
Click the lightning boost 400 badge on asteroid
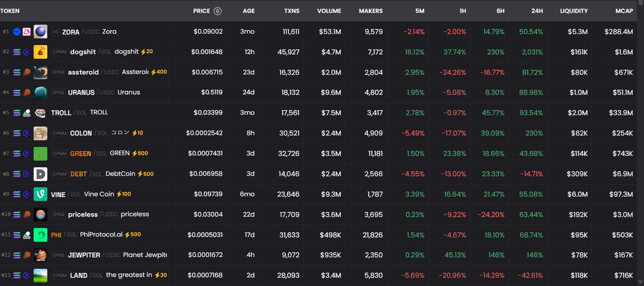(x=159, y=72)
